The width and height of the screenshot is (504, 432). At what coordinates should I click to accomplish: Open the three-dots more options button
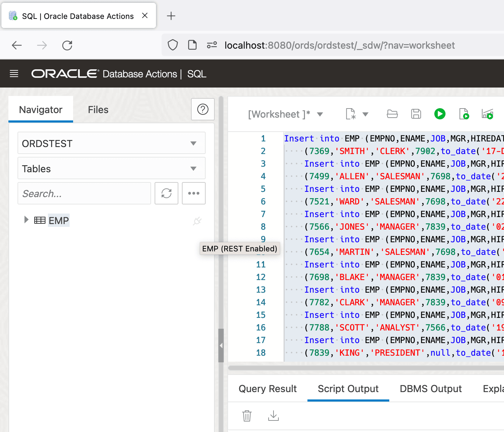coord(194,193)
